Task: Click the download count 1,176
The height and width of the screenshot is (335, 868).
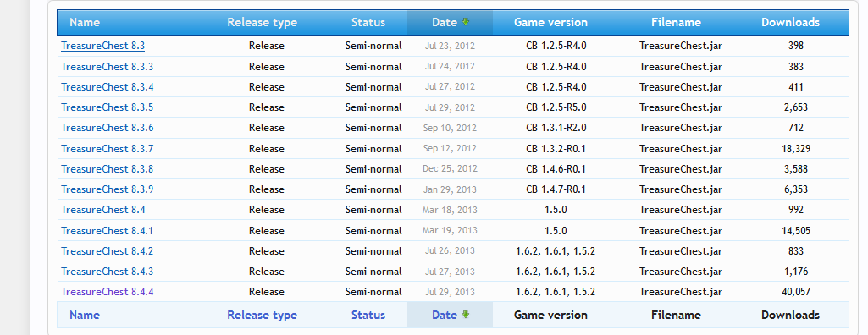Action: click(796, 272)
